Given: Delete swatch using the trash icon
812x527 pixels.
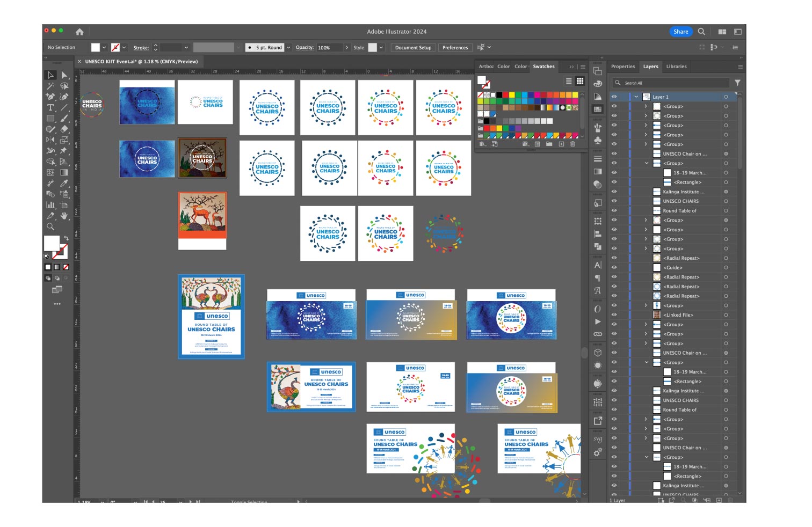Looking at the screenshot, I should 572,144.
